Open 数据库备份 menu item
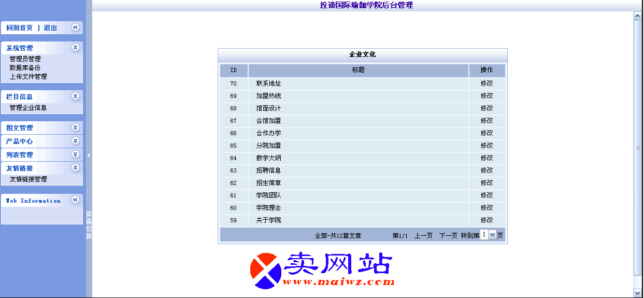This screenshot has width=644, height=298. [25, 68]
